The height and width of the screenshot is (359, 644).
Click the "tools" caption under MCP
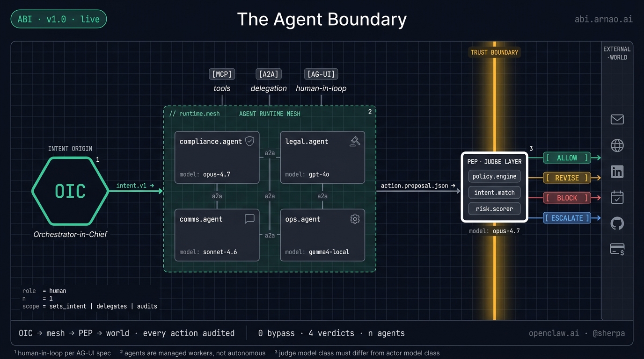pyautogui.click(x=222, y=88)
